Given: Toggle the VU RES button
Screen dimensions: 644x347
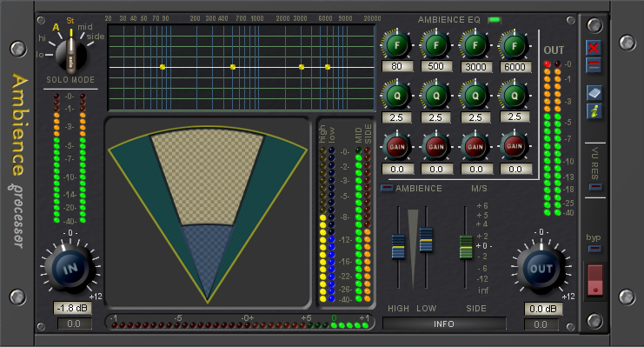Looking at the screenshot, I should pos(595,187).
